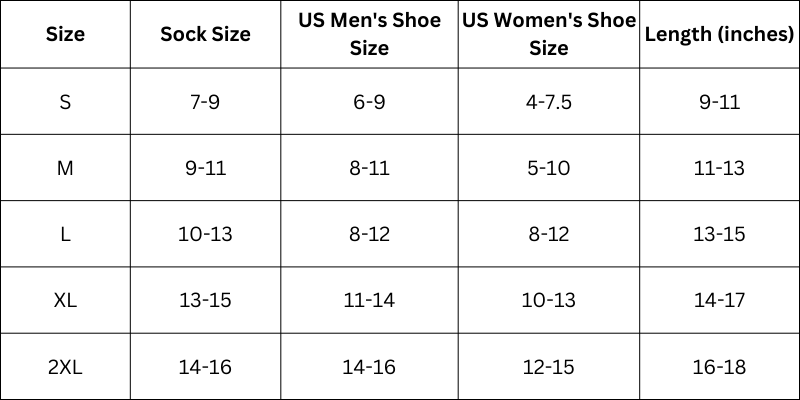
Task: Select the 14-17 length cell
Action: pyautogui.click(x=719, y=300)
